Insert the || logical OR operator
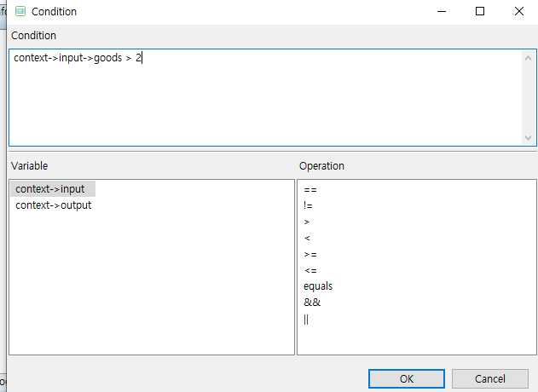Screen dimensions: 538x392 pyautogui.click(x=306, y=320)
